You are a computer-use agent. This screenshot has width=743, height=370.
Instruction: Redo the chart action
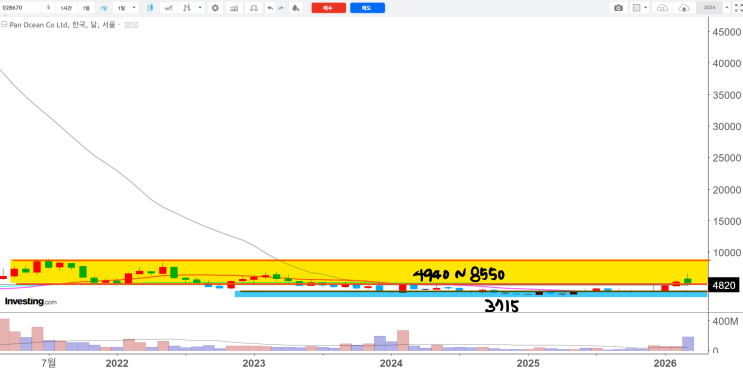coord(281,8)
